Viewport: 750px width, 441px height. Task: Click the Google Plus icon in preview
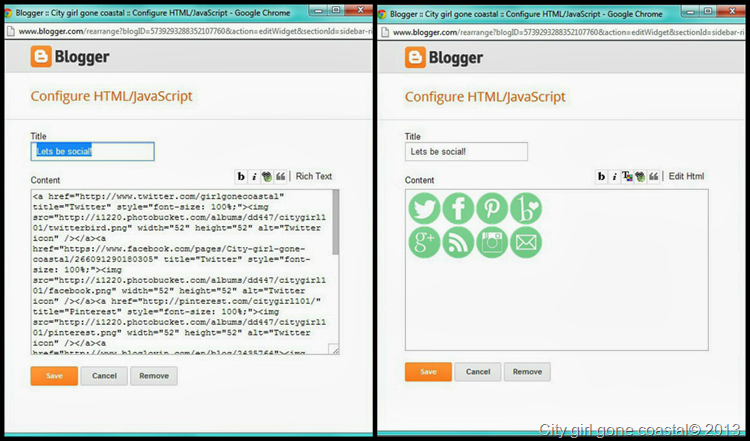(424, 243)
